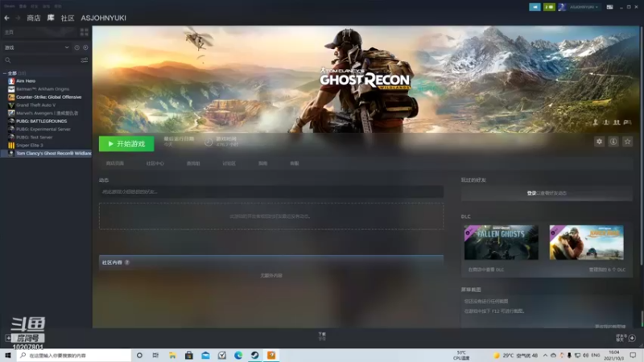Click the green 开始游戏 play button
Screen dimensions: 644x362
point(126,144)
